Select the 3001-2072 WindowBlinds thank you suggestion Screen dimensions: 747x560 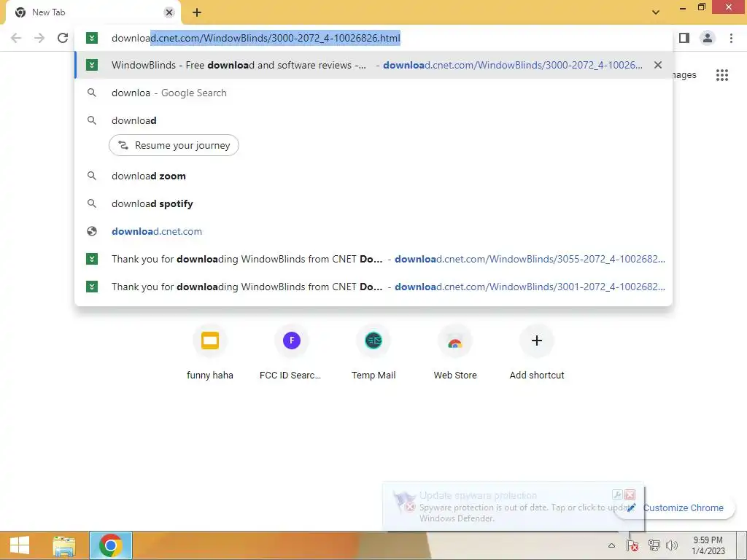pos(373,287)
